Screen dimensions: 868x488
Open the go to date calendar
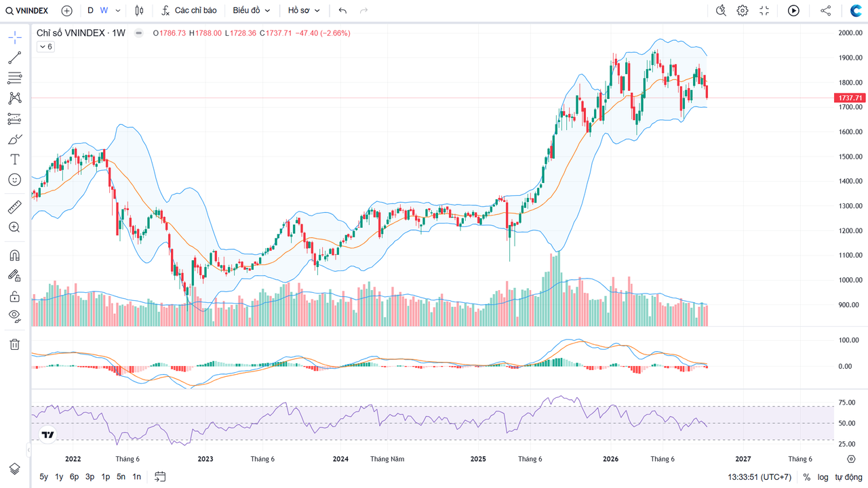coord(160,476)
